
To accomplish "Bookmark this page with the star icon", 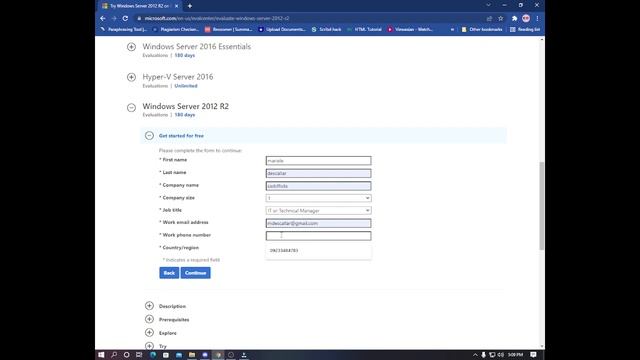I will [501, 18].
